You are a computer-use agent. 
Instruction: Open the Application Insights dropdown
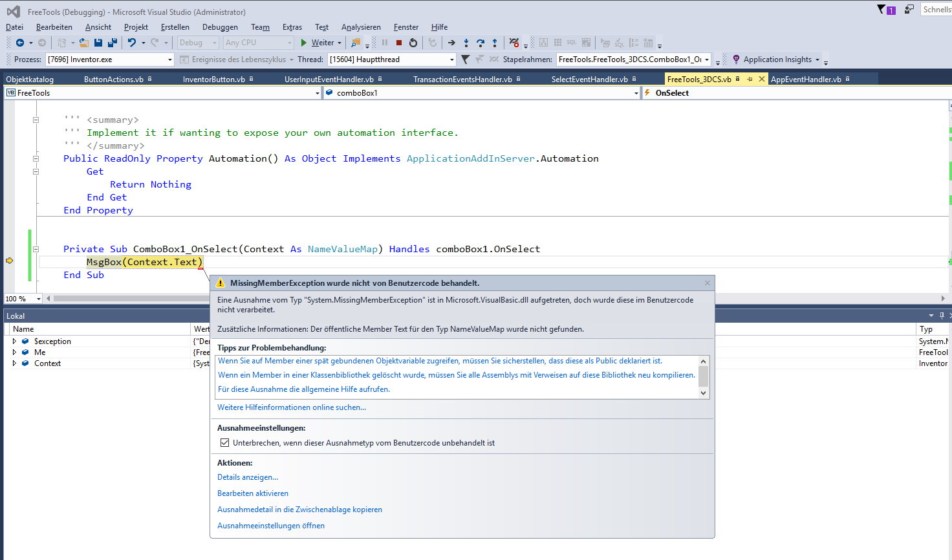click(817, 59)
